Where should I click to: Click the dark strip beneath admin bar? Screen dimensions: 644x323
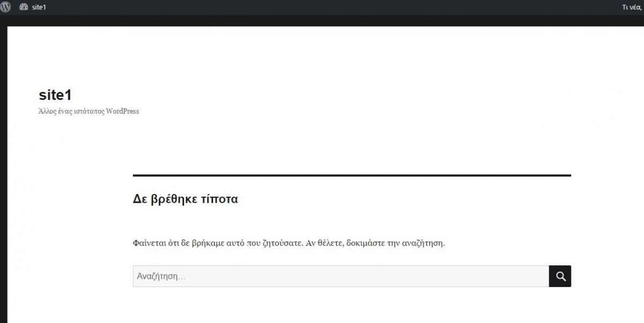(x=322, y=20)
